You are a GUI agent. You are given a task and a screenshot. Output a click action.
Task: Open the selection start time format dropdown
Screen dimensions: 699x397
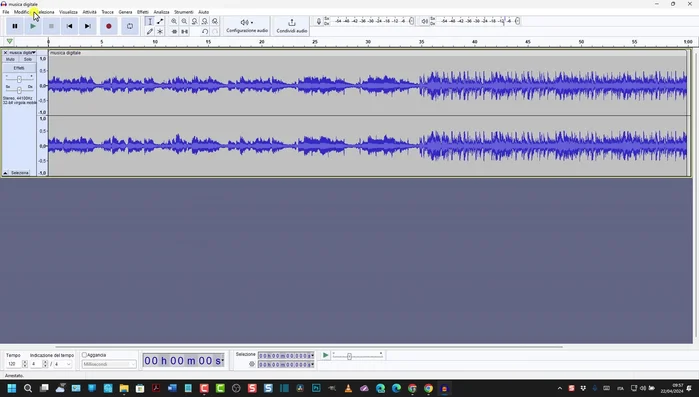[x=312, y=356]
